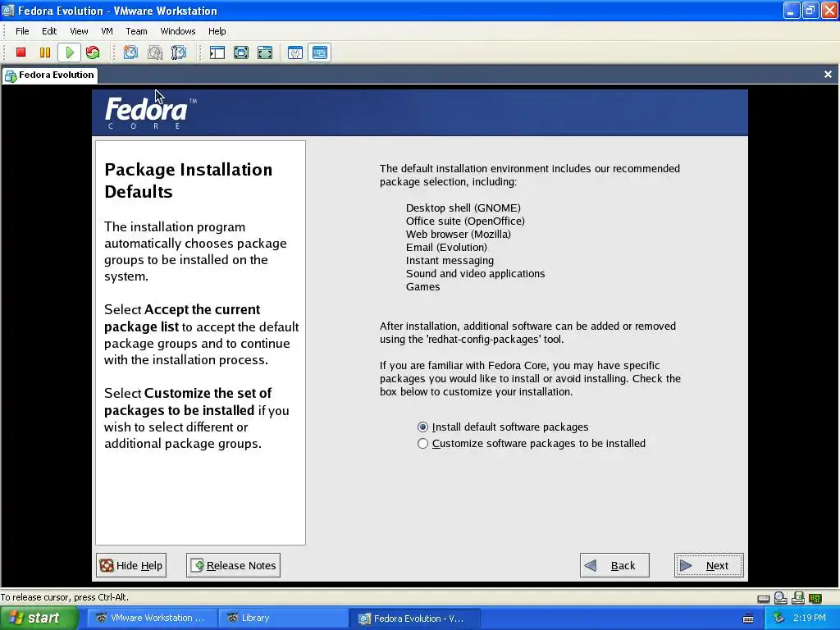The image size is (840, 630).
Task: Open the Help menu
Action: pyautogui.click(x=217, y=31)
